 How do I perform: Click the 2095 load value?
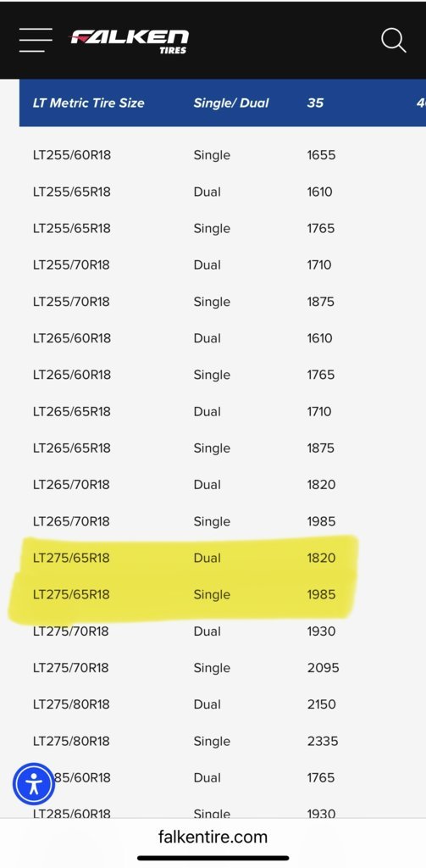[323, 668]
